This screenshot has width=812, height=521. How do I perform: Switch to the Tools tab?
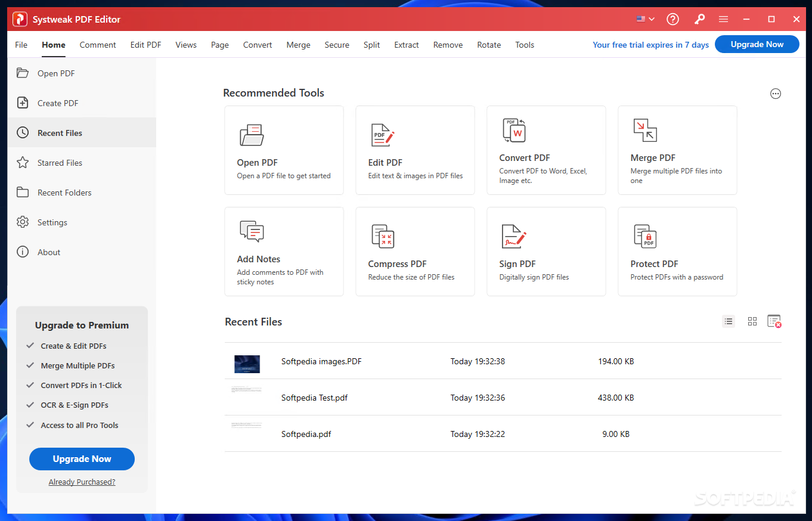525,45
